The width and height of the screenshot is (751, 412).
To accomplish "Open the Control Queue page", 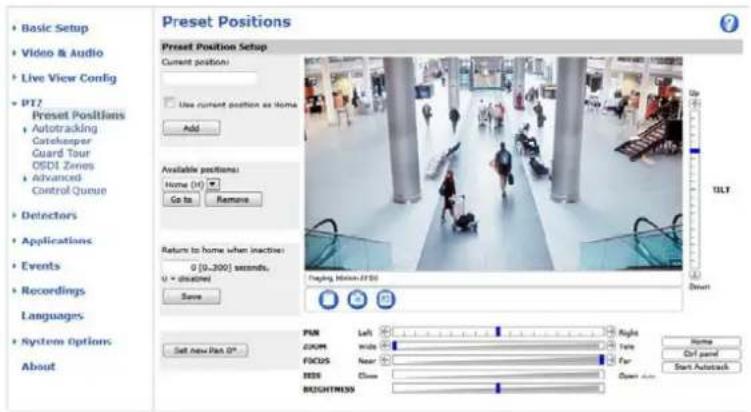I will pyautogui.click(x=69, y=191).
